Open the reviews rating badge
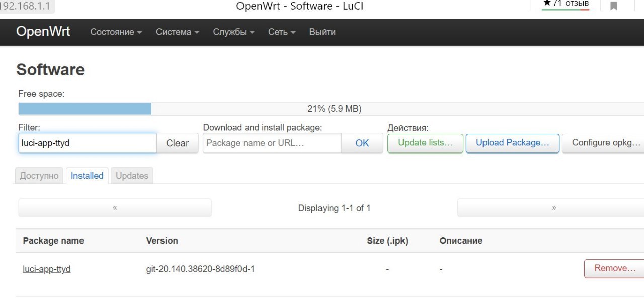 pos(566,5)
